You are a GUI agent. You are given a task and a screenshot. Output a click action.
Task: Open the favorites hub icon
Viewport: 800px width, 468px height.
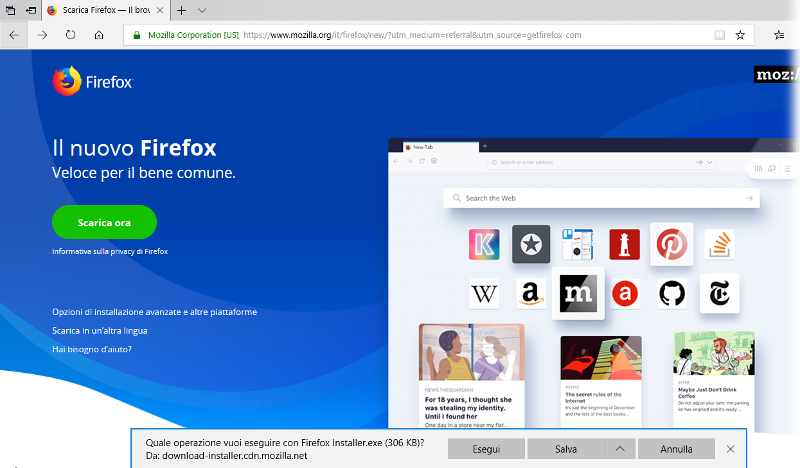[779, 35]
